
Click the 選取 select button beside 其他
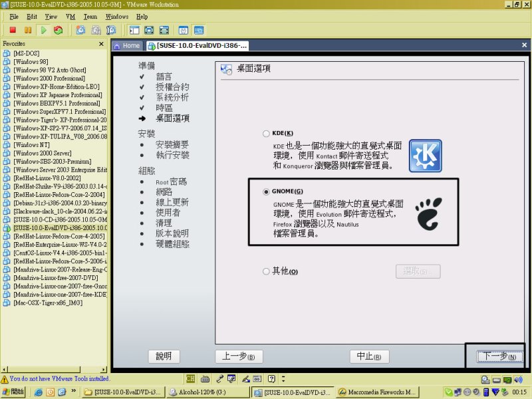pos(418,271)
